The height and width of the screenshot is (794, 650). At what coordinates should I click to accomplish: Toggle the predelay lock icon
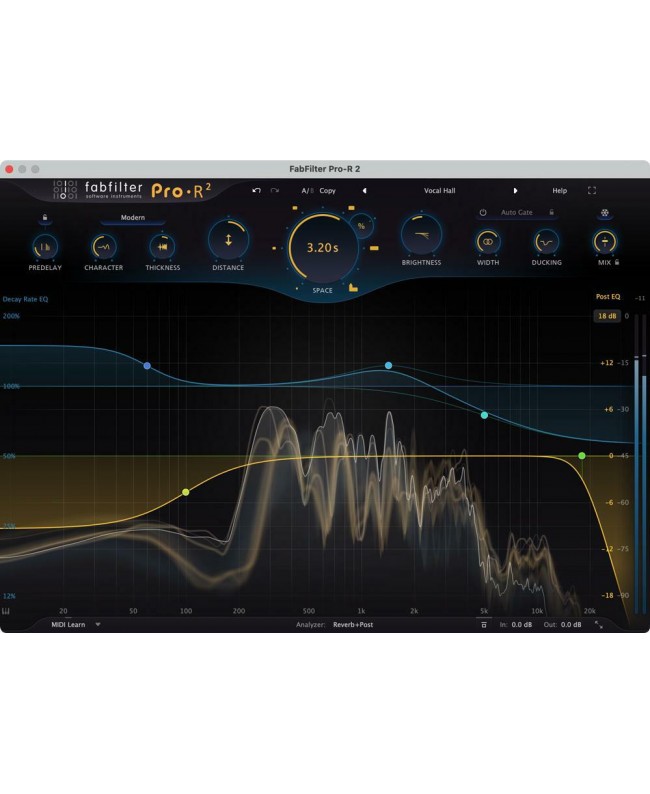pos(45,217)
